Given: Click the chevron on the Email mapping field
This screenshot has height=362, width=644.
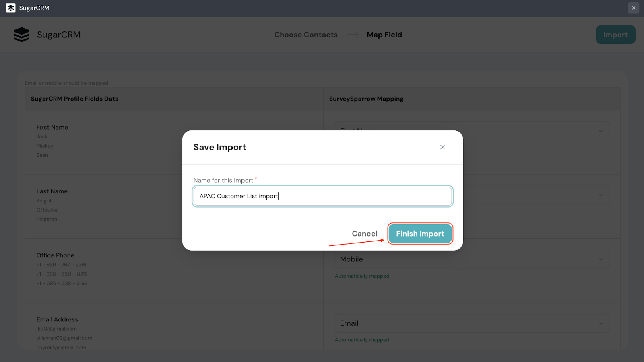Looking at the screenshot, I should click(x=601, y=323).
